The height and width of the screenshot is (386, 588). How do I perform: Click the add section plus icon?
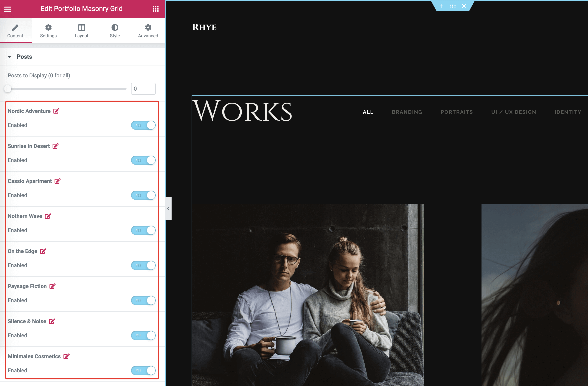point(441,6)
